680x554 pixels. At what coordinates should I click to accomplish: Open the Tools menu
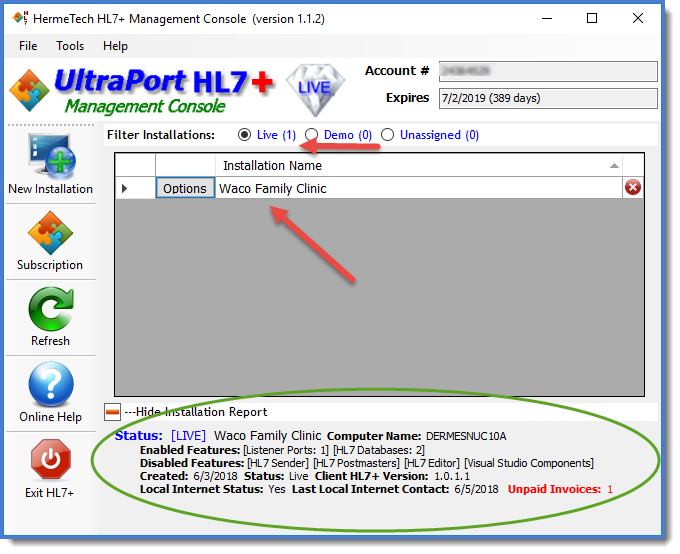70,46
